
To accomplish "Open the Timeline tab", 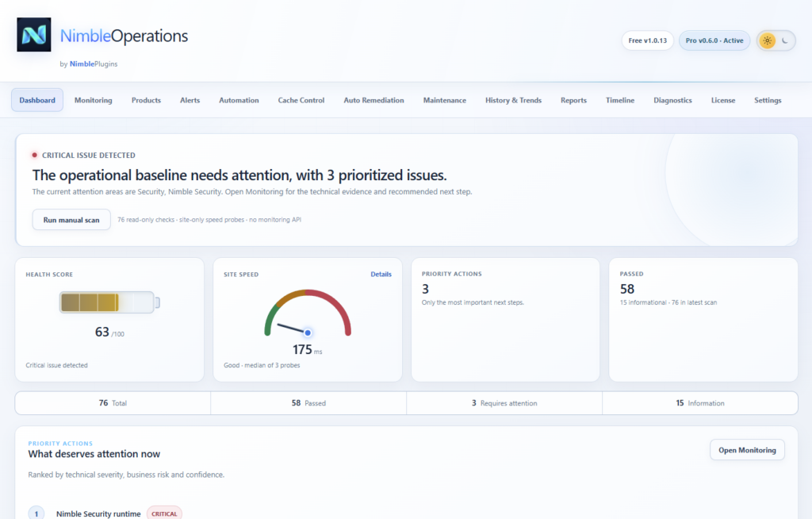I will click(x=620, y=100).
